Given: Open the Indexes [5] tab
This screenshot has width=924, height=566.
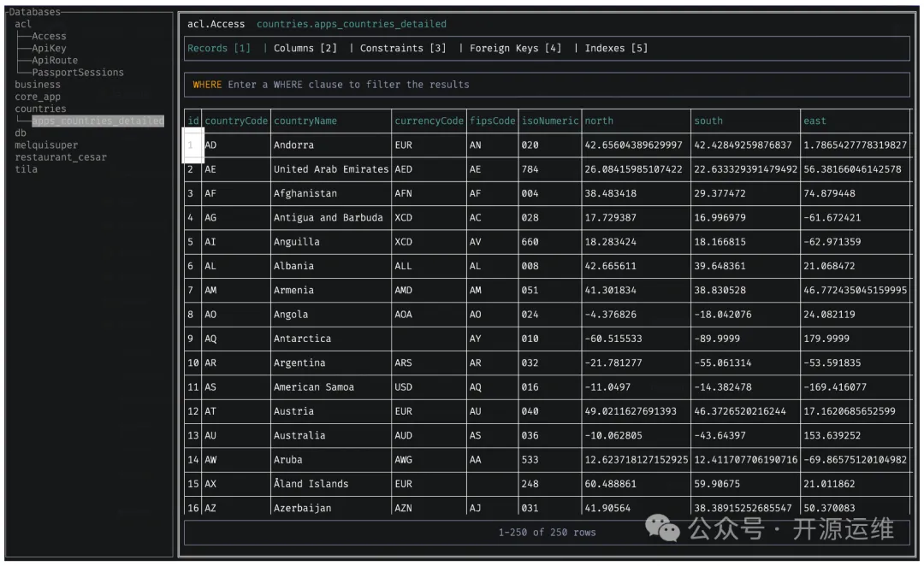Looking at the screenshot, I should point(616,48).
